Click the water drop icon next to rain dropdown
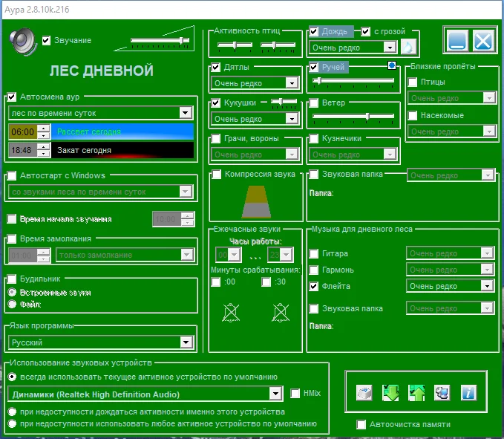The height and width of the screenshot is (439, 504). [x=408, y=48]
